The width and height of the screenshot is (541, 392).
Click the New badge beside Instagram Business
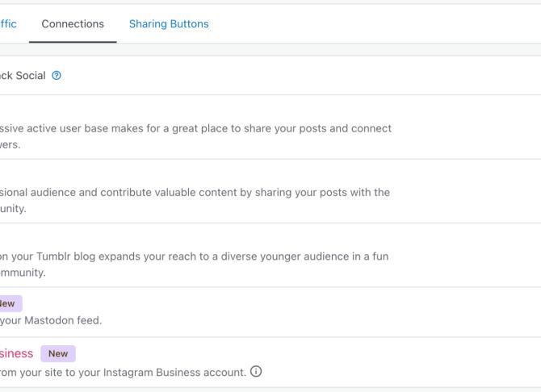(57, 353)
